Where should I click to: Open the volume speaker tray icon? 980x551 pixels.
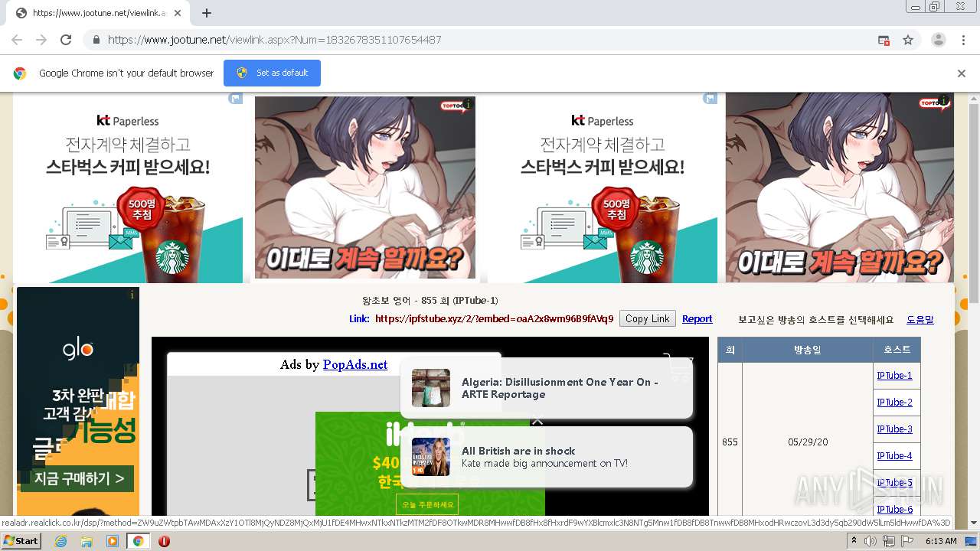point(871,541)
